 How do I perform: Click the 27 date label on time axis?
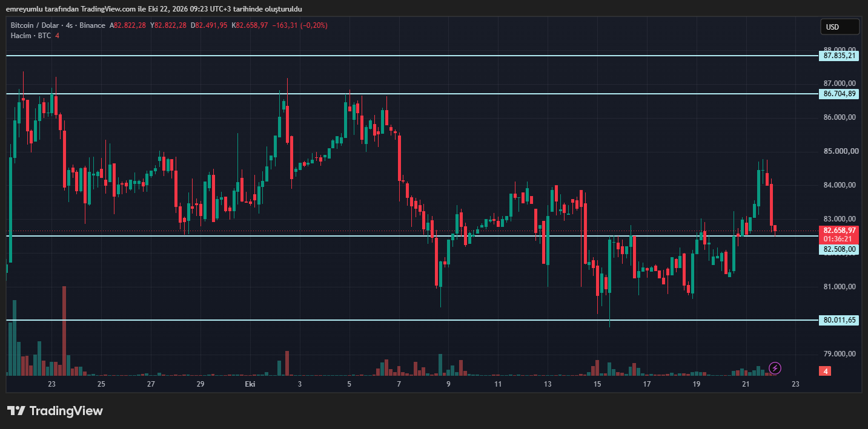tap(151, 384)
